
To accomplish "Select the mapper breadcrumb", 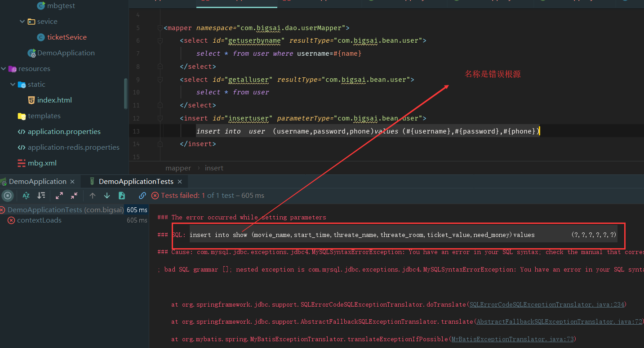I will point(178,168).
